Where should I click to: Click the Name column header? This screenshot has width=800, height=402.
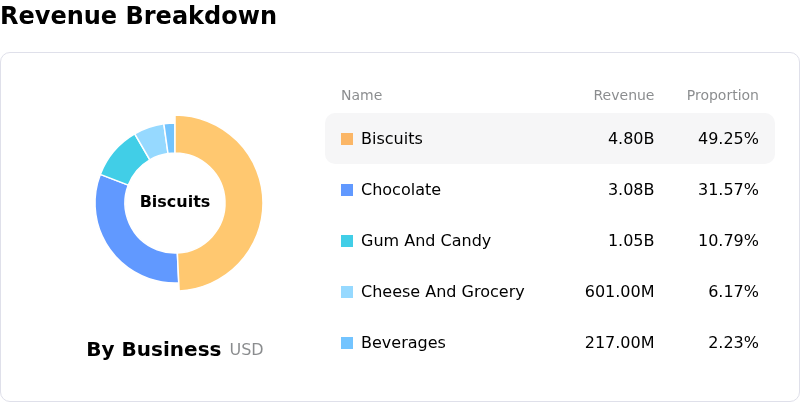361,95
